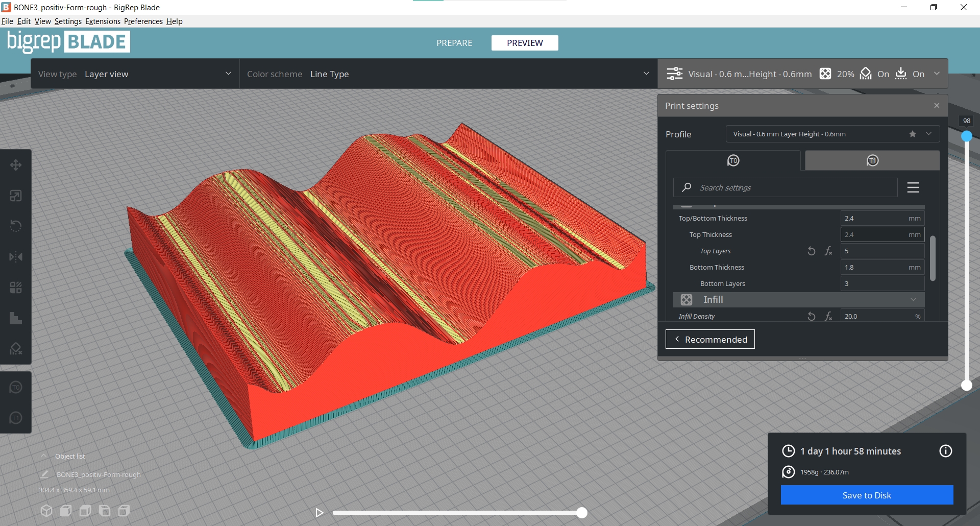
Task: Switch to the PREPARE stage
Action: [454, 43]
